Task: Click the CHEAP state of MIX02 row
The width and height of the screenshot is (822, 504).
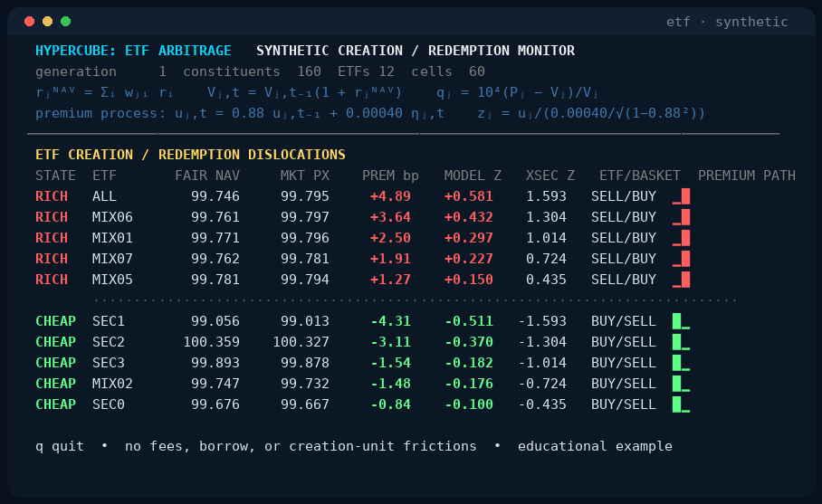Action: click(55, 384)
